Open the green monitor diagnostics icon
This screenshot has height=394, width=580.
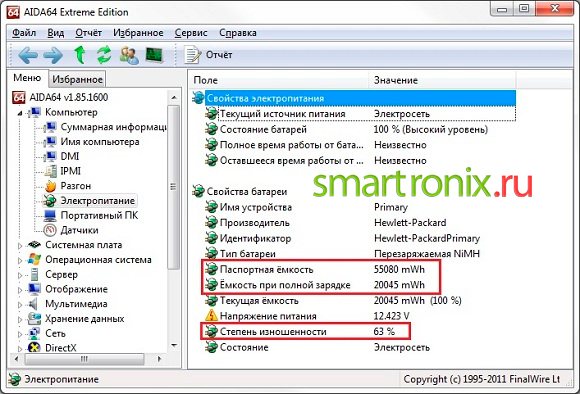(155, 55)
